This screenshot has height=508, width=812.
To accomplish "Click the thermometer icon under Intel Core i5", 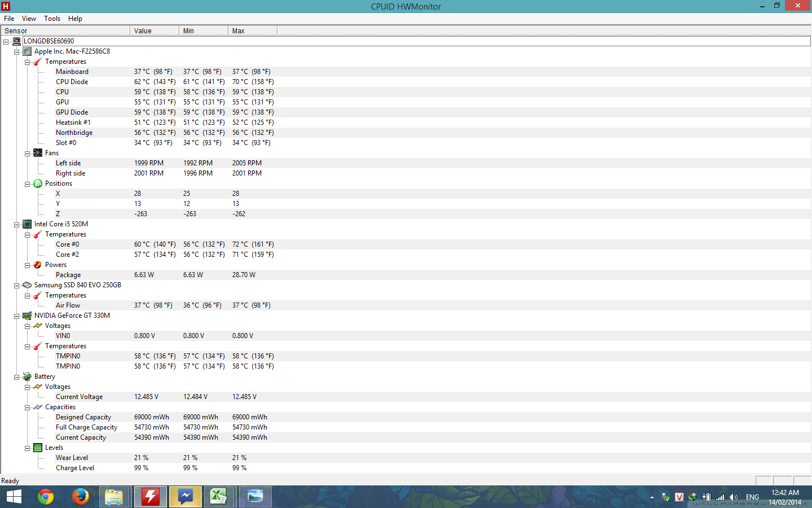I will [x=38, y=234].
